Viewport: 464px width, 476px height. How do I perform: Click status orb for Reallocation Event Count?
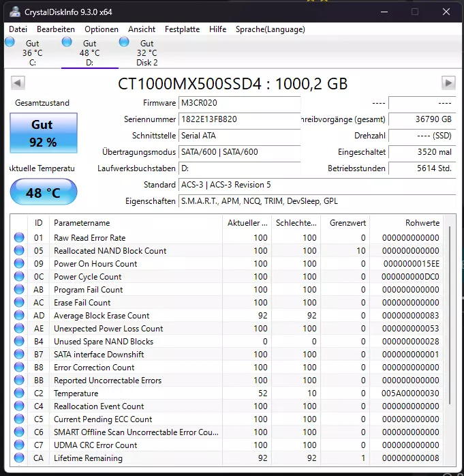[x=19, y=406]
